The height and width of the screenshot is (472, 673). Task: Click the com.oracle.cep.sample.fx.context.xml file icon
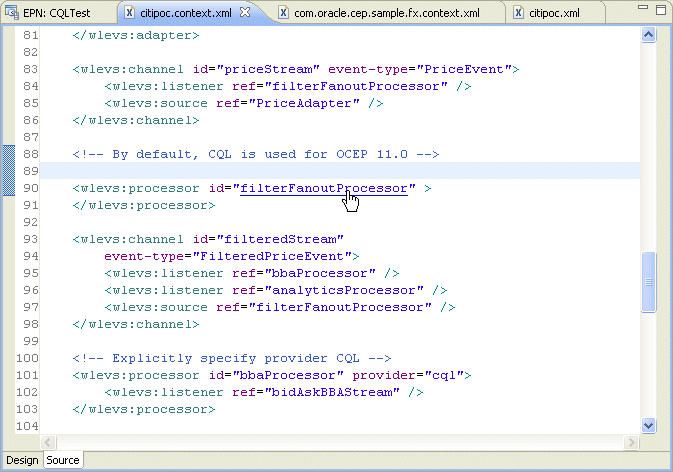pyautogui.click(x=283, y=13)
